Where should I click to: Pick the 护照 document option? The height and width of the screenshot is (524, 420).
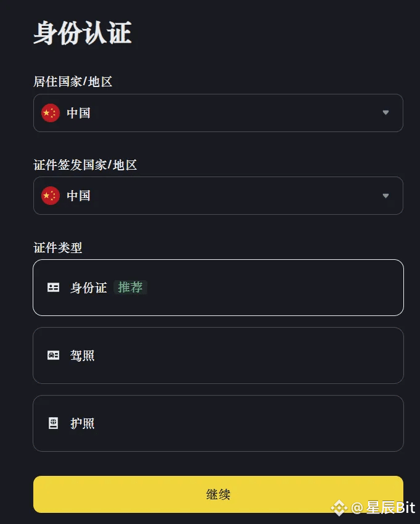point(218,423)
